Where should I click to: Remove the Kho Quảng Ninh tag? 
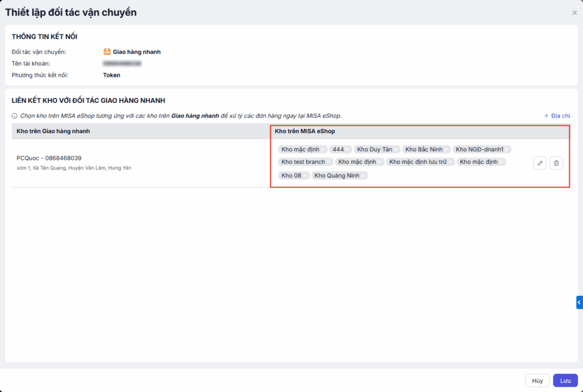pos(363,175)
